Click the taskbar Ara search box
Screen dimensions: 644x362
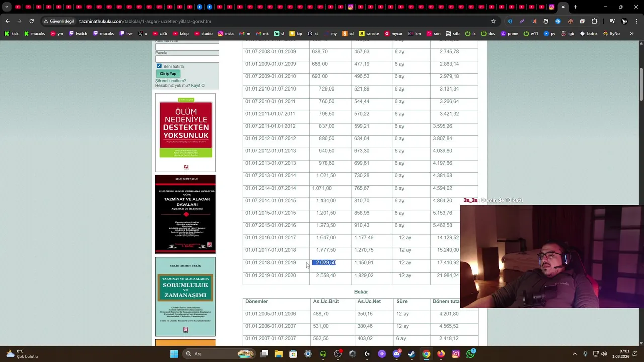218,354
